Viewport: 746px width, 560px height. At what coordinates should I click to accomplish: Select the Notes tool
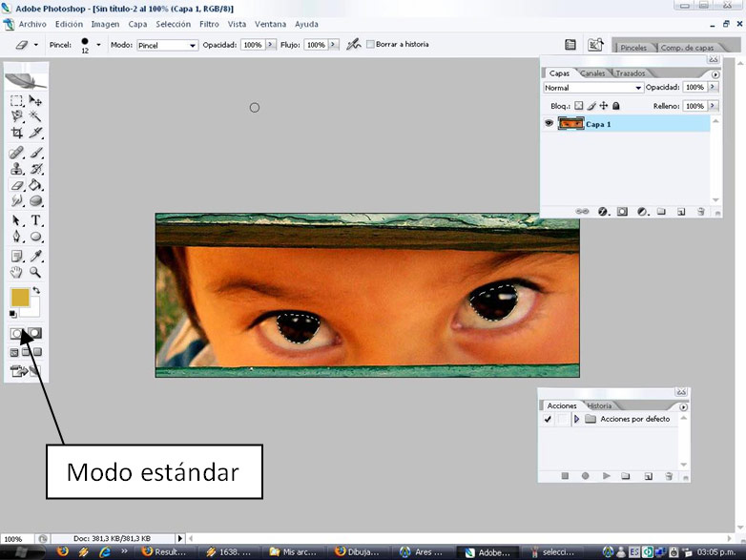16,257
